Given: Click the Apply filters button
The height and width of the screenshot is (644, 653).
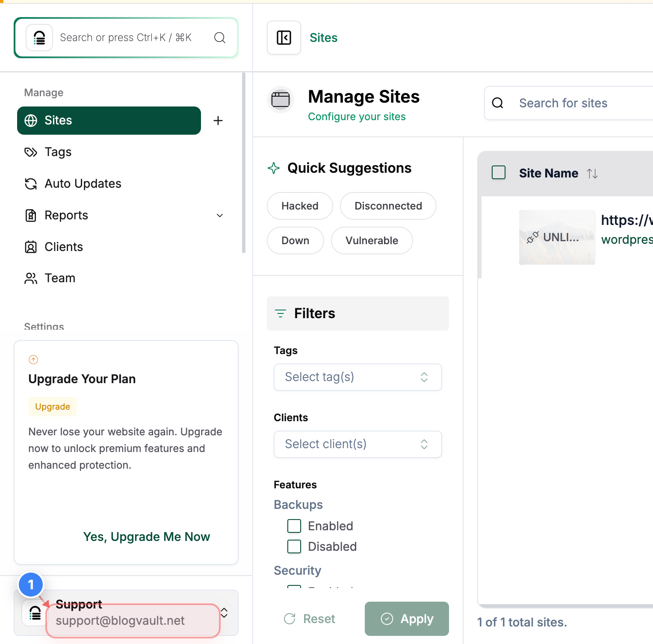Looking at the screenshot, I should 407,619.
